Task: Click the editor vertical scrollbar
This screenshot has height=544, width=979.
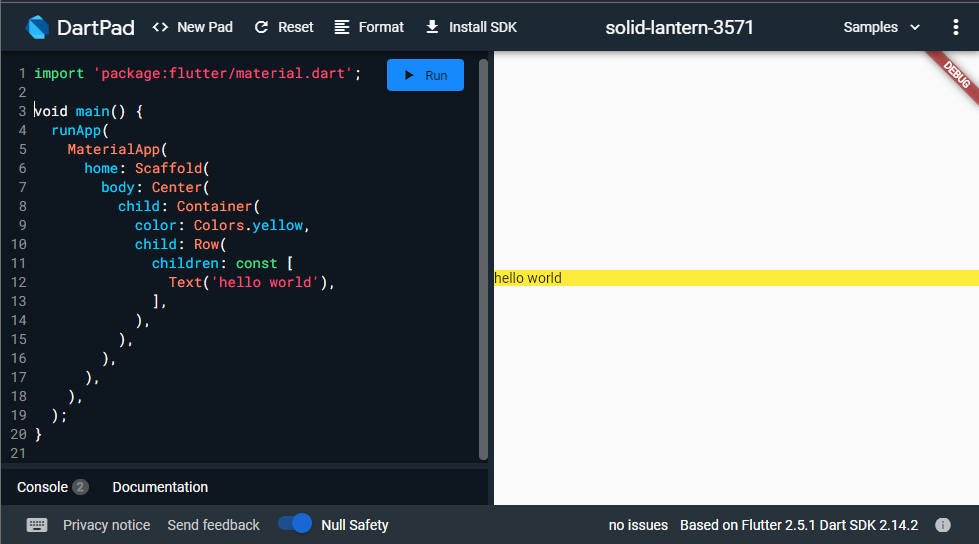Action: pyautogui.click(x=483, y=259)
